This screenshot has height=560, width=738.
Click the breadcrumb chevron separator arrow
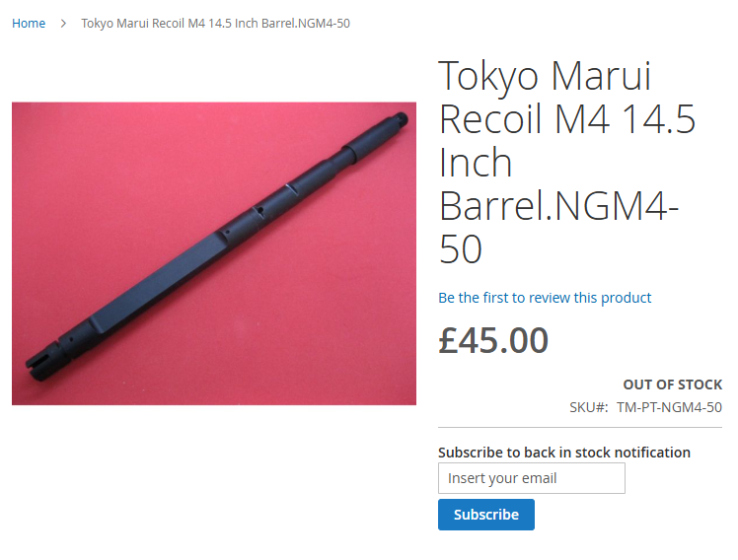pos(63,23)
